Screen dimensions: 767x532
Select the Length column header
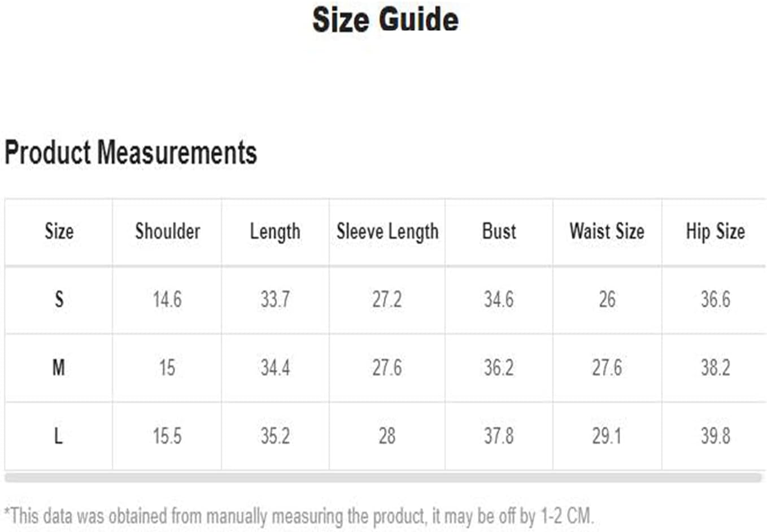(275, 232)
